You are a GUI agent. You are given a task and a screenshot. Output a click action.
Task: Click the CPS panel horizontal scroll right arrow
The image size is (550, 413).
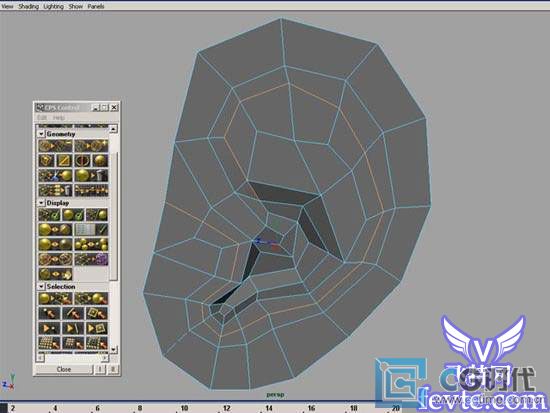pyautogui.click(x=105, y=358)
